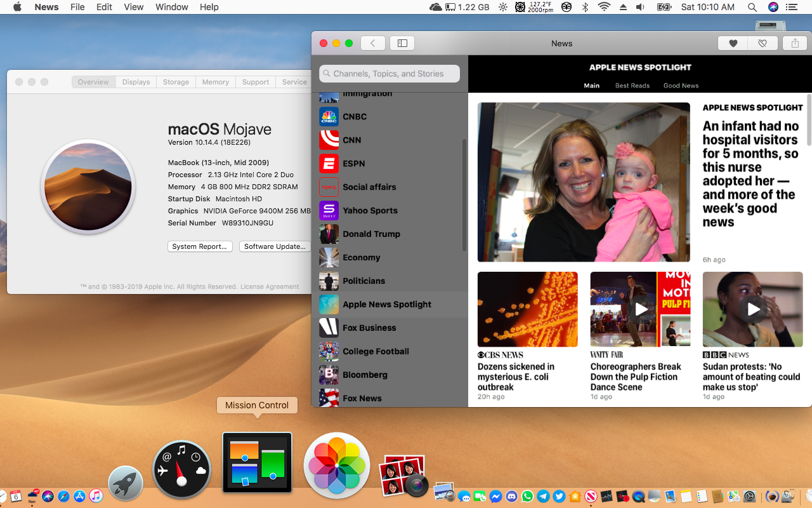This screenshot has height=508, width=812.
Task: Select College Football in sidebar
Action: (x=390, y=352)
